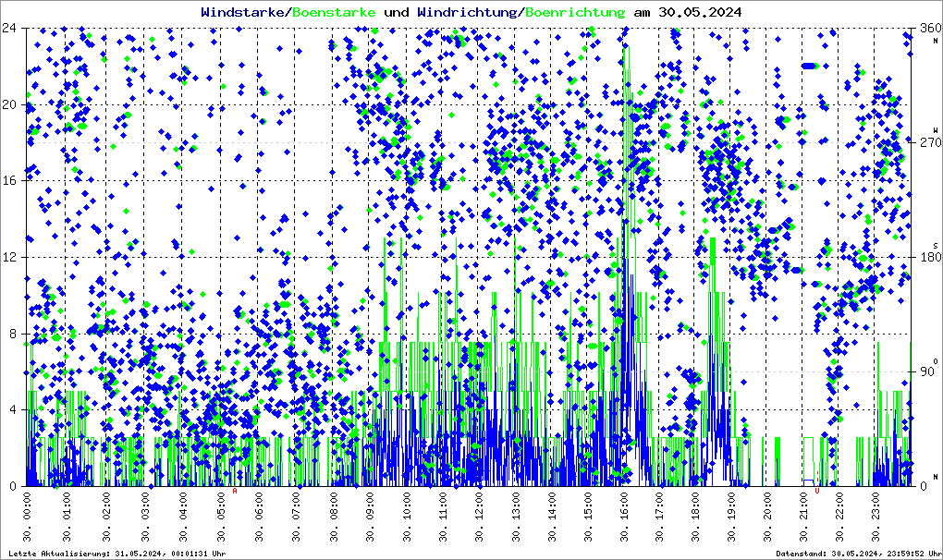This screenshot has width=943, height=560.
Task: Pick the "15:00" time axis label
Action: tap(588, 517)
